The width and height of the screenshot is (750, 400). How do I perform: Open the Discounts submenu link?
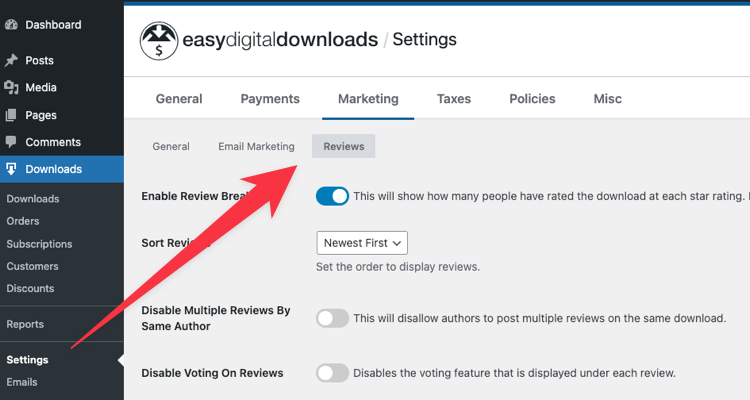(30, 289)
